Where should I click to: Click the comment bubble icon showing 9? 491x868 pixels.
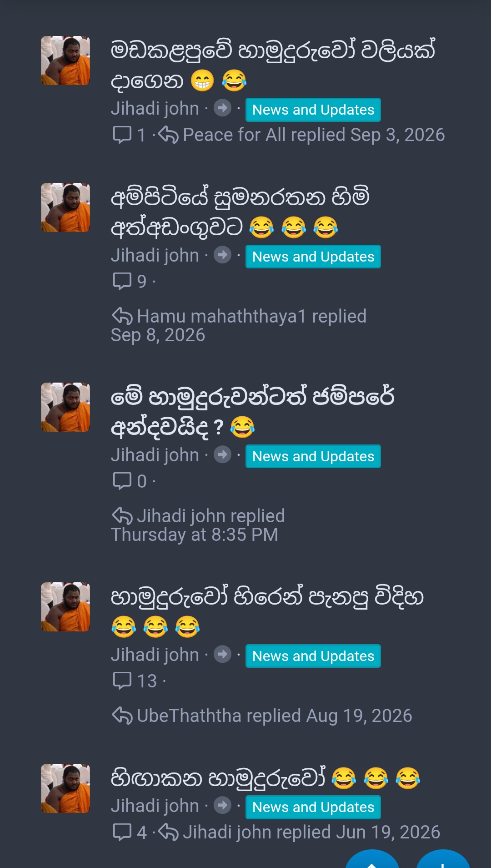[122, 281]
